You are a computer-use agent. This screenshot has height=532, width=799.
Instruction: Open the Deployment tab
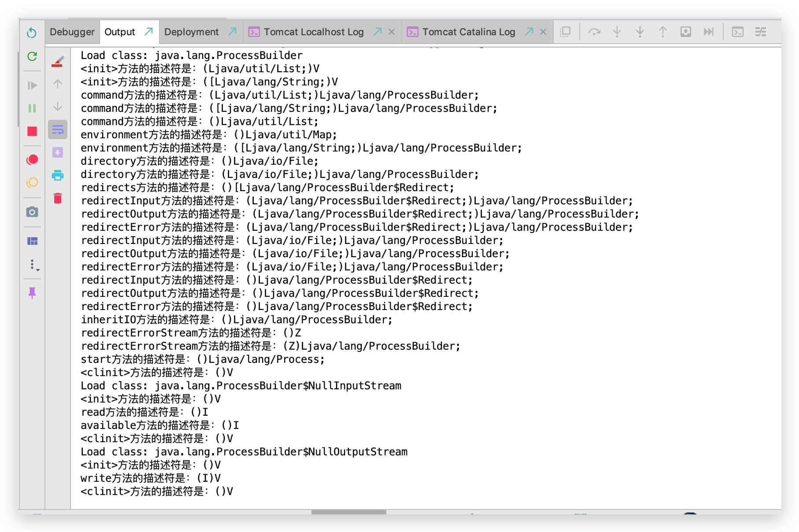191,32
